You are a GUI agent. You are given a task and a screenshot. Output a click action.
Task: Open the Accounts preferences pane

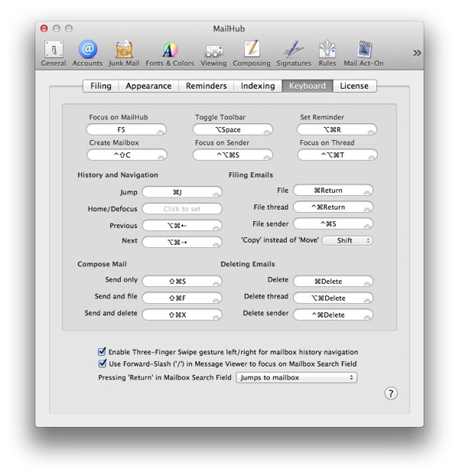tap(87, 54)
